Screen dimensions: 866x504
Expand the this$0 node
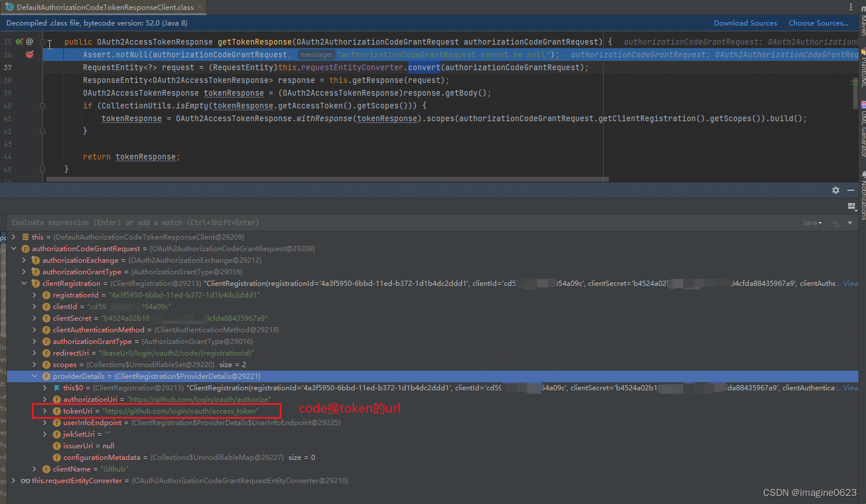(45, 388)
